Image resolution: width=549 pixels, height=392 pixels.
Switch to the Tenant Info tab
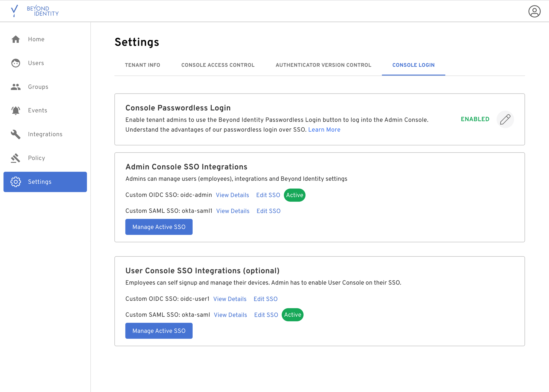click(143, 65)
